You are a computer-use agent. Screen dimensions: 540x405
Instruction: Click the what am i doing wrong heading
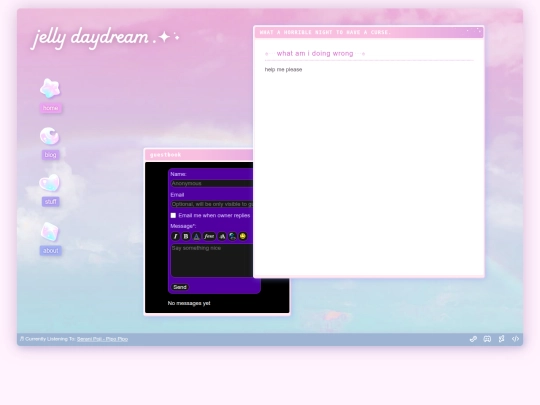coord(315,53)
